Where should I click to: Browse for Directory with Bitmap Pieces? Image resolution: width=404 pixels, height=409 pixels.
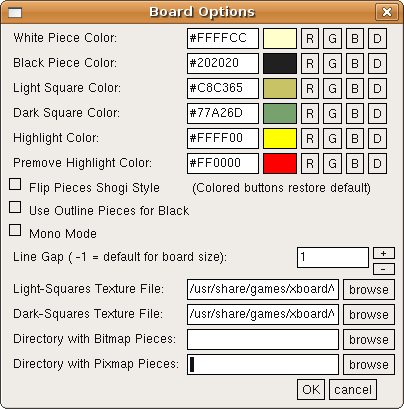point(369,340)
